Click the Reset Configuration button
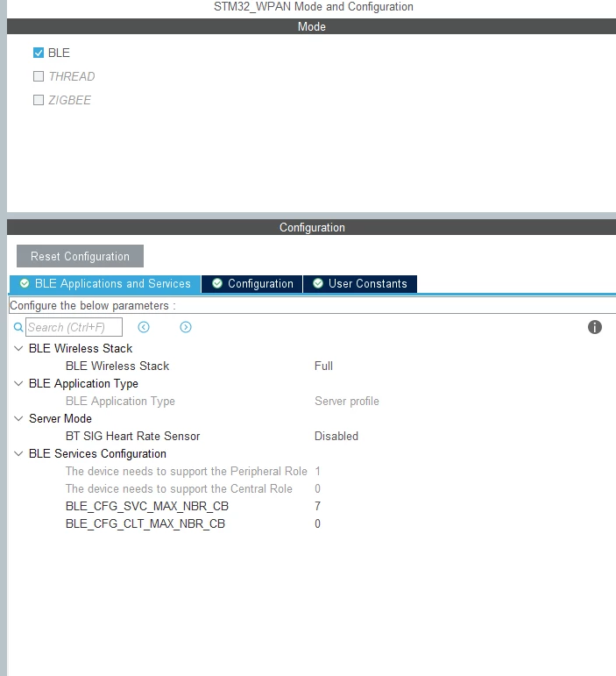This screenshot has height=676, width=616. (80, 256)
